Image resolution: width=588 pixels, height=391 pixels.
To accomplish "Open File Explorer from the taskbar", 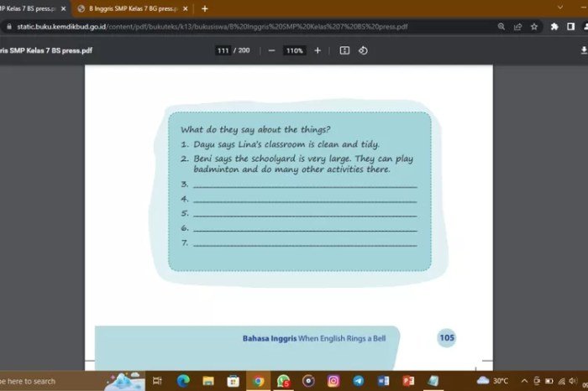I will pos(208,381).
